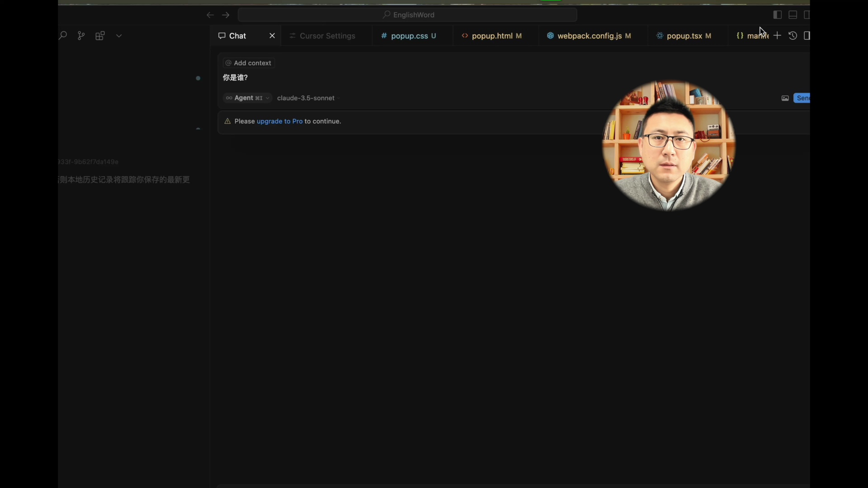The image size is (868, 488).
Task: Click the Add context button
Action: (x=248, y=63)
